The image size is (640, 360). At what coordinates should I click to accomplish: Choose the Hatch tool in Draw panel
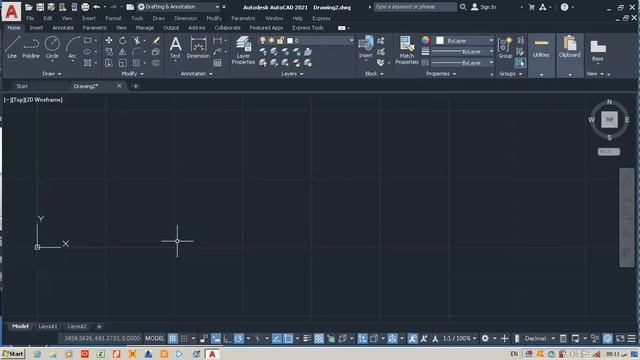pos(87,63)
